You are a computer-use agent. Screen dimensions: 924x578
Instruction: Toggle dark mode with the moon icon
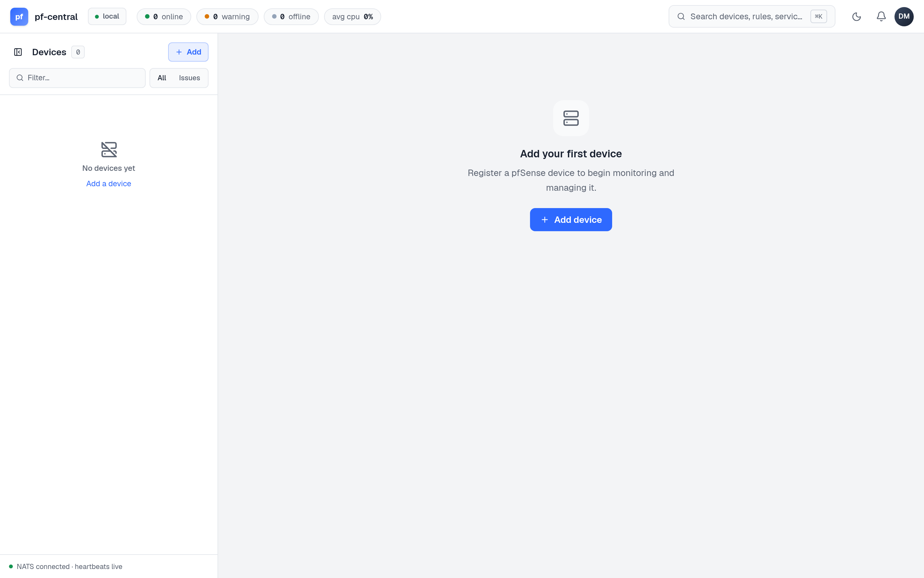(856, 16)
